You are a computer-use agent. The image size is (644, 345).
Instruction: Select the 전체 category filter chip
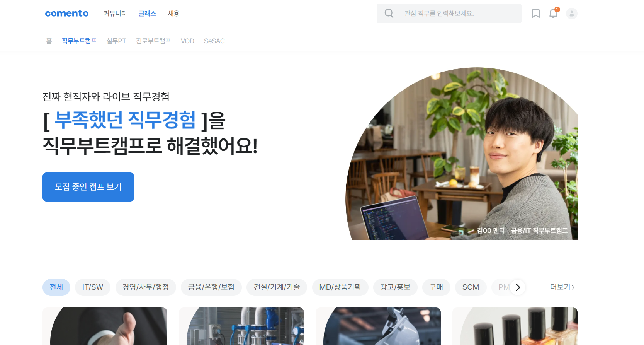click(56, 287)
